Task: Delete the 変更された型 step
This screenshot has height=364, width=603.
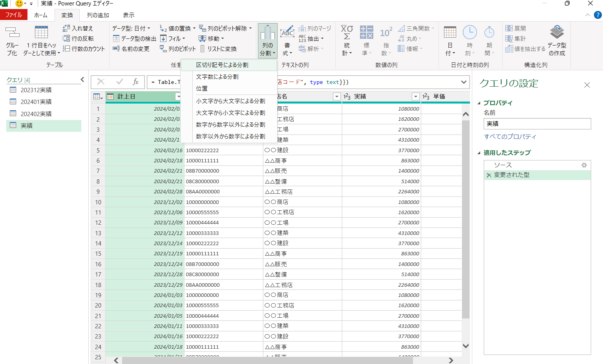Action: coord(489,175)
